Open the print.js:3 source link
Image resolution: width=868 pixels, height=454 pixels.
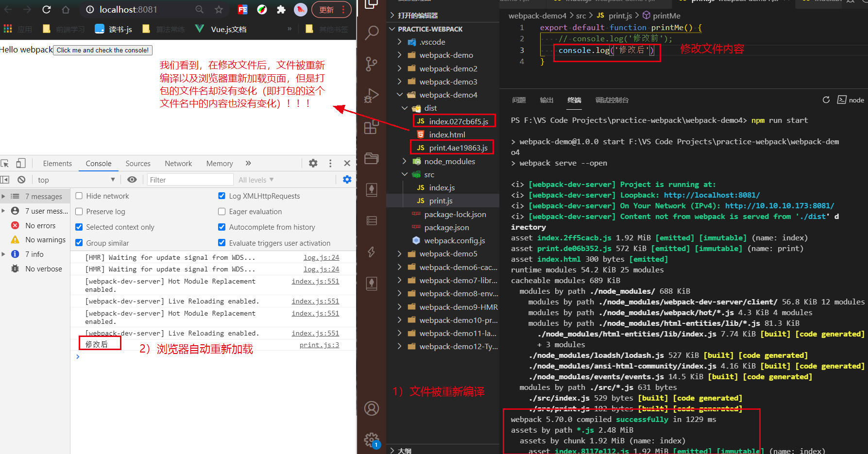(x=319, y=345)
